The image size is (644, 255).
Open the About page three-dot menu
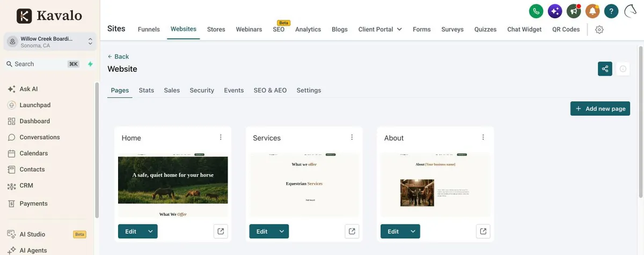click(x=483, y=138)
